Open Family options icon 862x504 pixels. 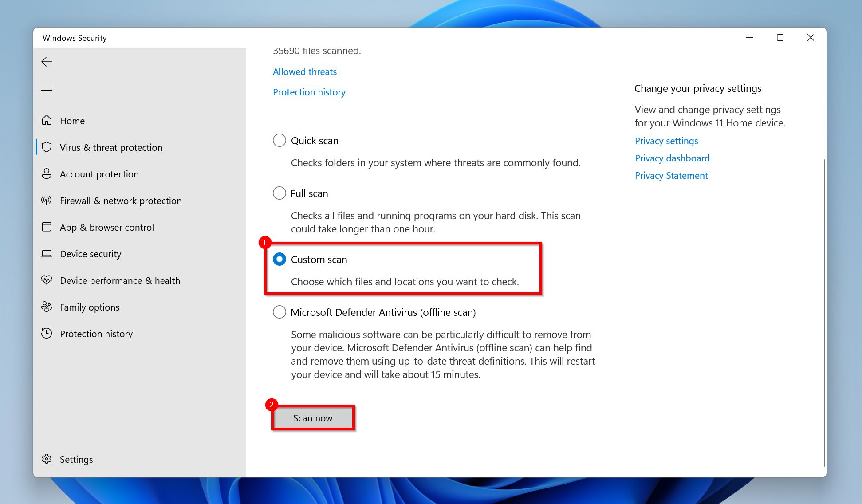47,307
